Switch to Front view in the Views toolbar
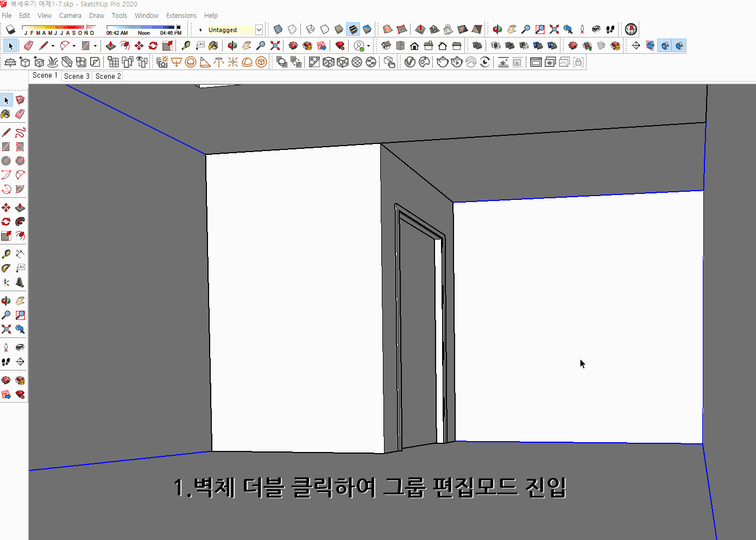The width and height of the screenshot is (756, 540). pyautogui.click(x=414, y=46)
